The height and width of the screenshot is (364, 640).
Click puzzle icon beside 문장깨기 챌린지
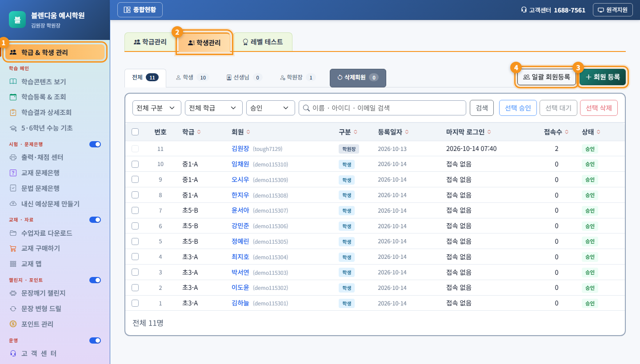coord(13,293)
